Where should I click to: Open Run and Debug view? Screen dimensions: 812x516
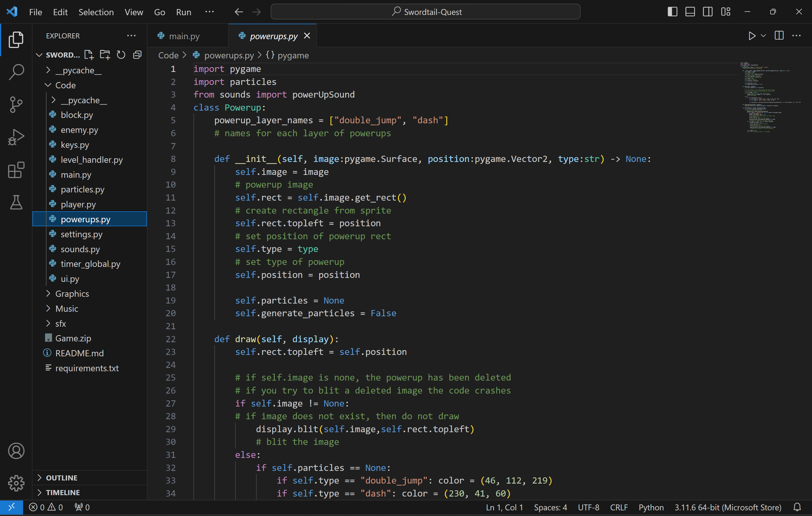[x=16, y=137]
